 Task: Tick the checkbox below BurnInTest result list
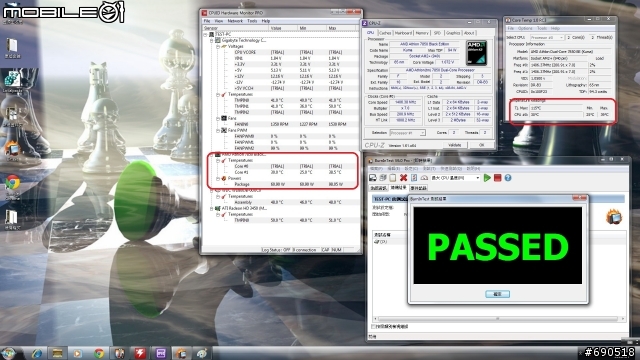(373, 327)
